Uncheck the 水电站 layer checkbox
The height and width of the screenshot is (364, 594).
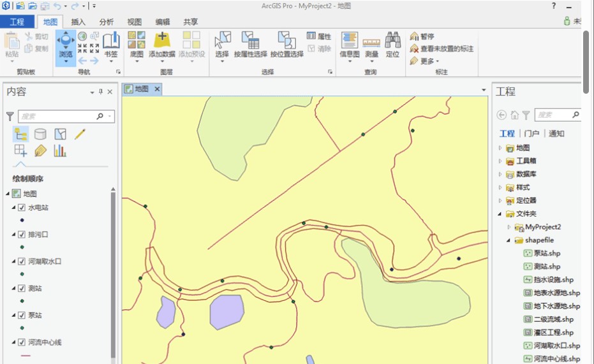pyautogui.click(x=22, y=208)
